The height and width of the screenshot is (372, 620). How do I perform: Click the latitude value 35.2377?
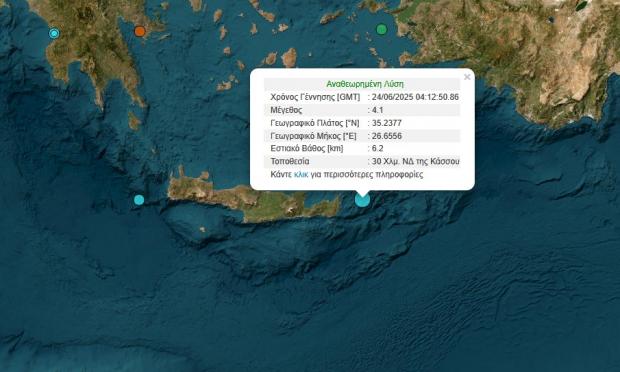click(x=387, y=123)
